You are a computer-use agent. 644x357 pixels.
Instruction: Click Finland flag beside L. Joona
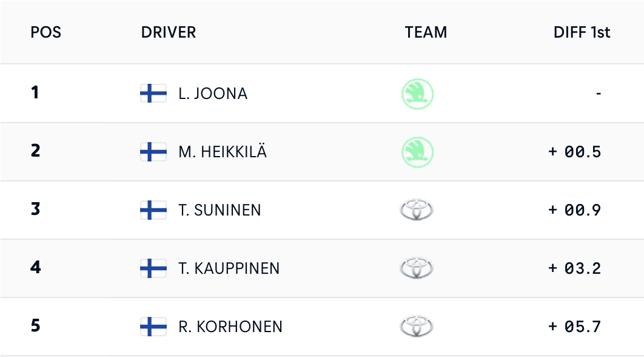coord(153,93)
